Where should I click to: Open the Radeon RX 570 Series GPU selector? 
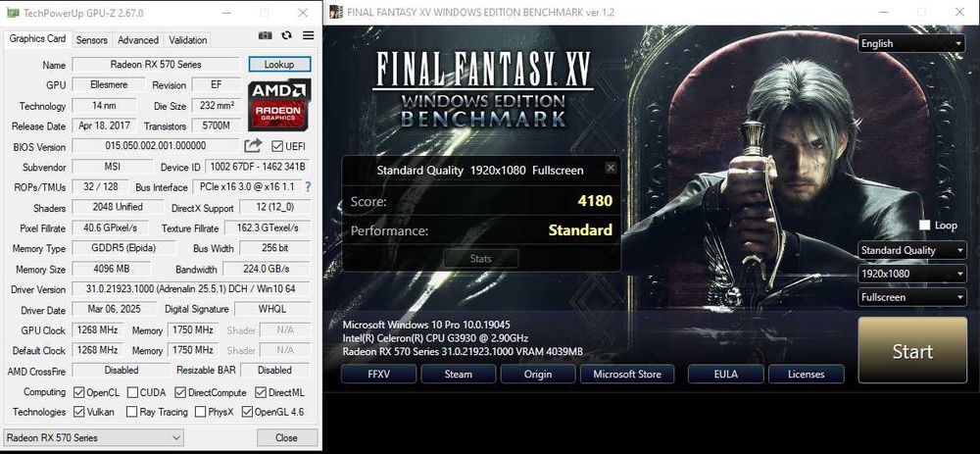click(x=93, y=437)
